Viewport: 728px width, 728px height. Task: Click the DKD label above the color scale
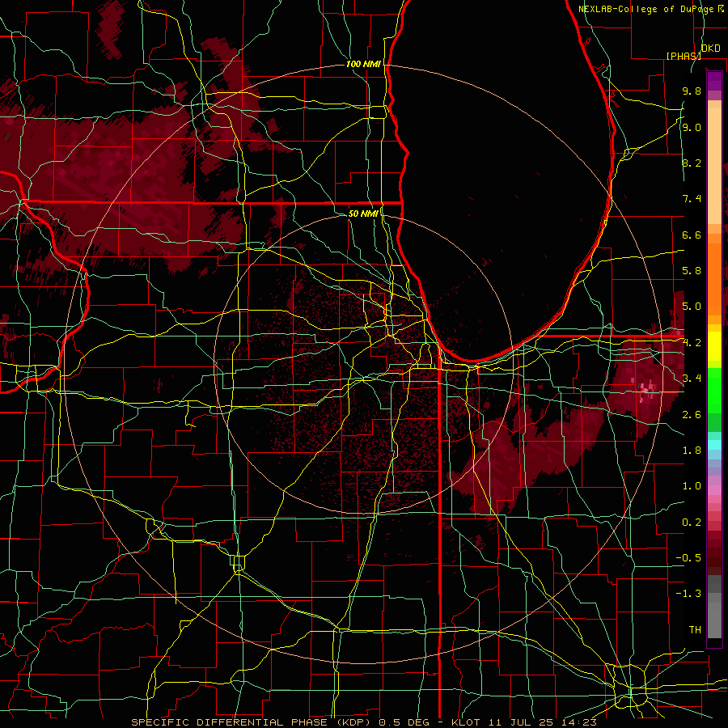[x=711, y=49]
